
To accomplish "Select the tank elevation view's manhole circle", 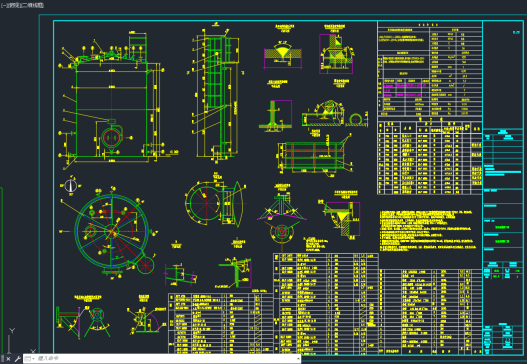I will [111, 137].
